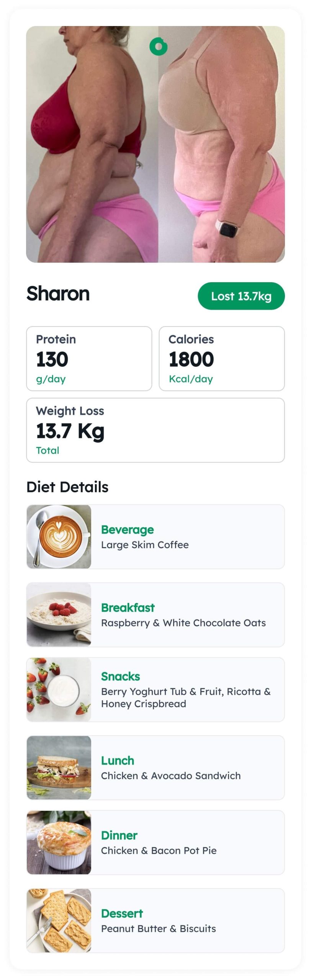Click the Lost 13.7kg badge
The width and height of the screenshot is (311, 980).
pyautogui.click(x=241, y=296)
